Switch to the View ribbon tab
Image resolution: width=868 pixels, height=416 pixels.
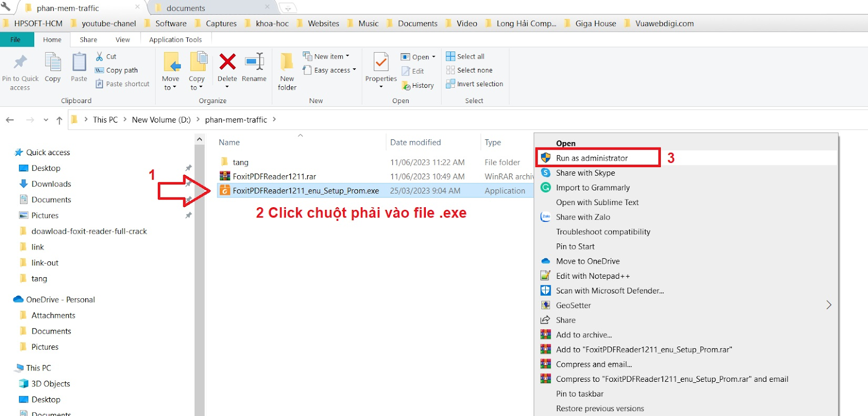123,40
